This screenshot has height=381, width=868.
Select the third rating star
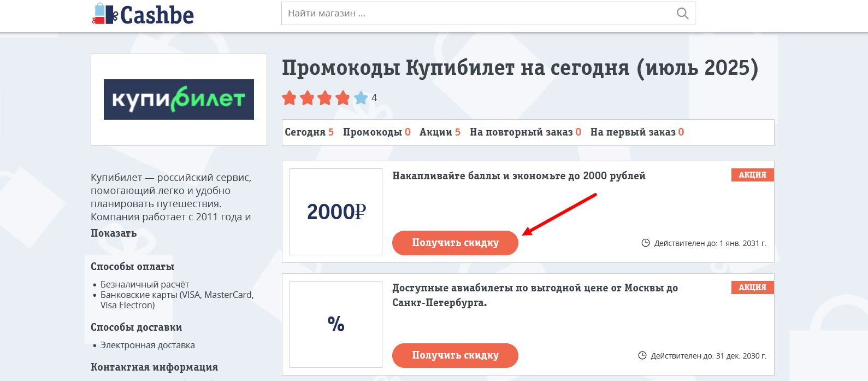325,98
